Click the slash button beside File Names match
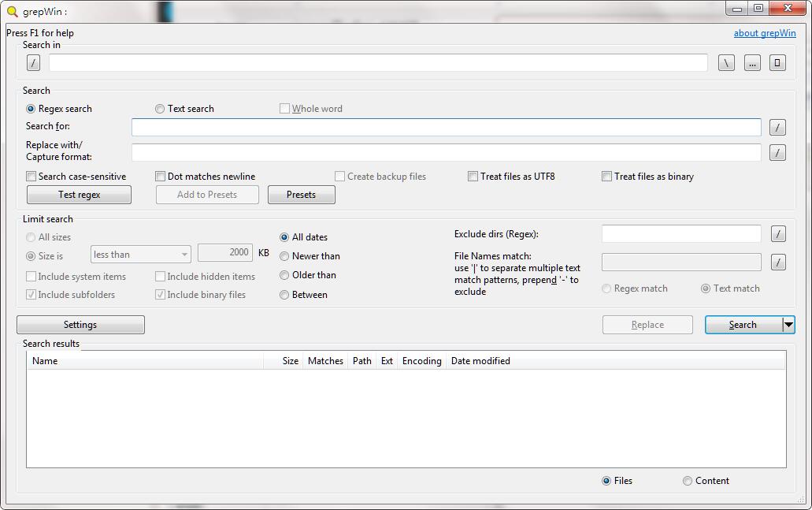 pos(778,262)
